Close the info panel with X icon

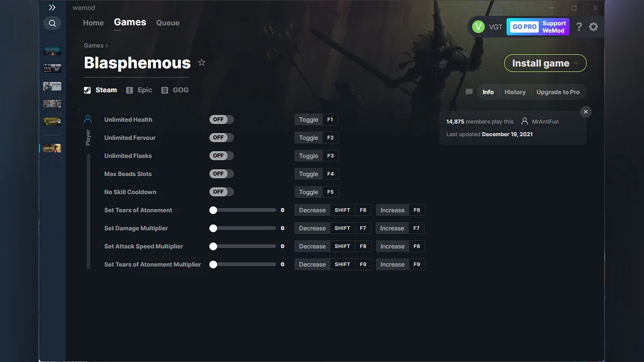point(586,112)
